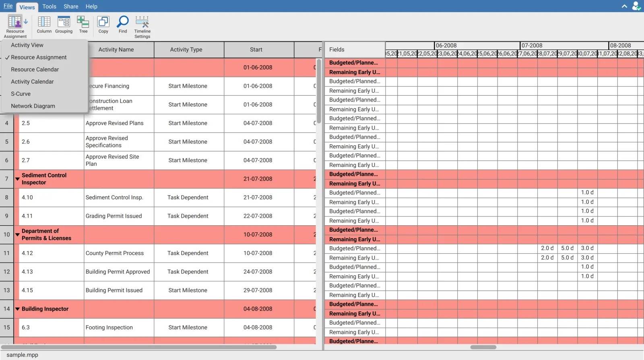Open Timeline Settings
The height and width of the screenshot is (360, 644).
tap(142, 27)
